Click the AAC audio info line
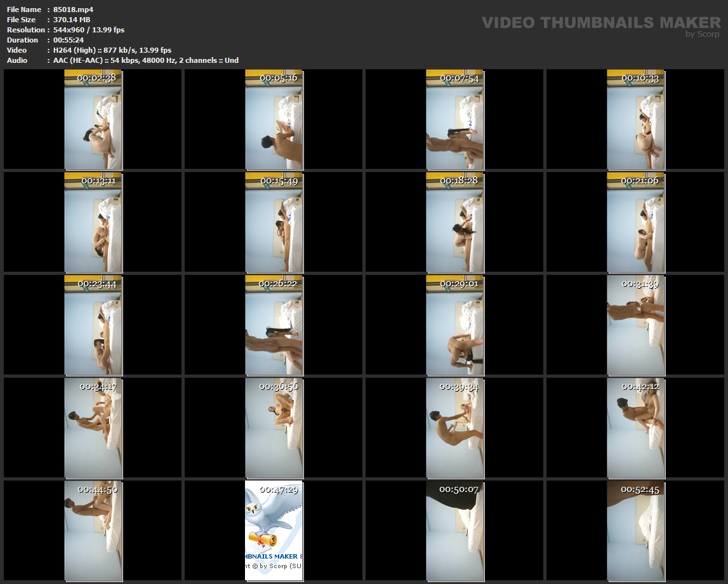Viewport: 728px width, 584px height. [146, 60]
